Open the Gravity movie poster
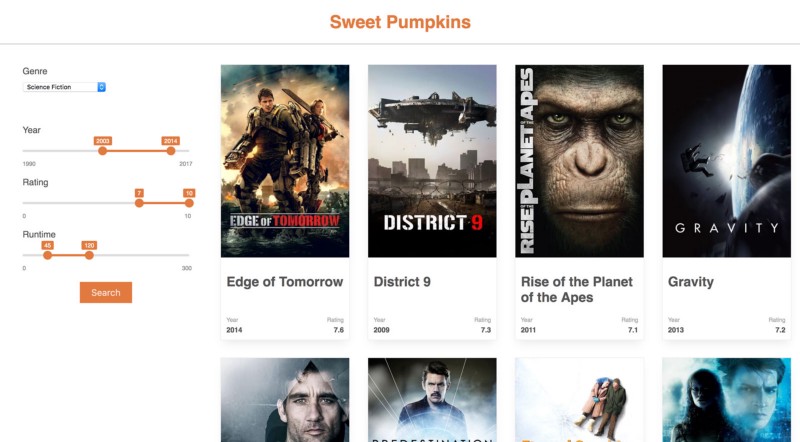800x442 pixels. (x=727, y=161)
